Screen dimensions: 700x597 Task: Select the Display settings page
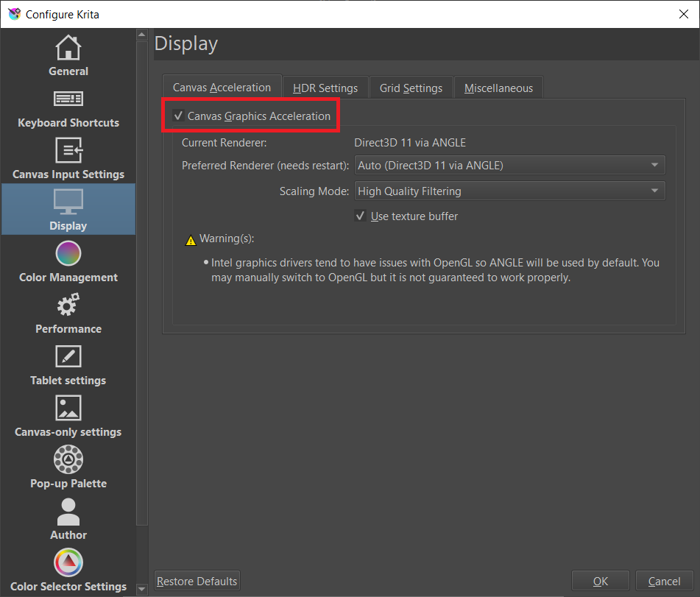pyautogui.click(x=68, y=209)
